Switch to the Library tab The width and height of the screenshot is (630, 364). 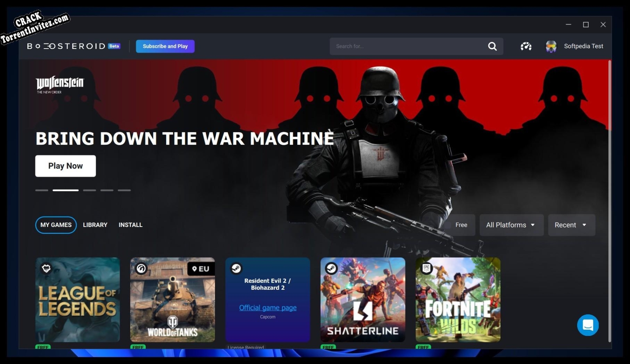(x=95, y=225)
